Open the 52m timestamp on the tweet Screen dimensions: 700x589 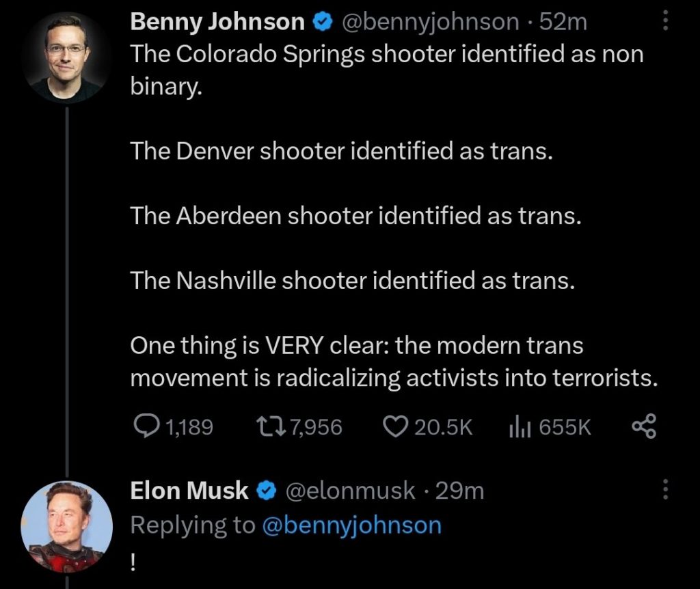pos(563,23)
